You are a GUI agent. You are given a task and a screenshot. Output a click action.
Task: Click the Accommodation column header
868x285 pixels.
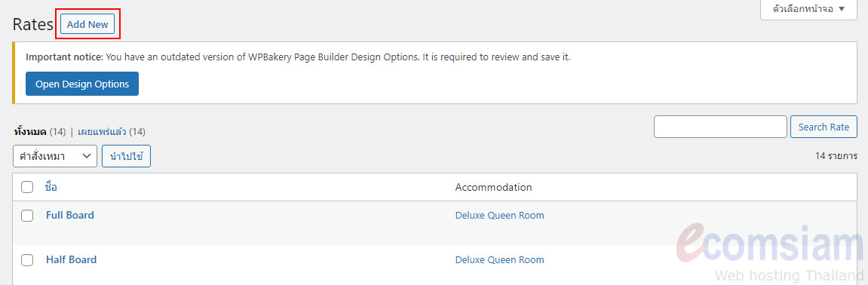tap(493, 187)
